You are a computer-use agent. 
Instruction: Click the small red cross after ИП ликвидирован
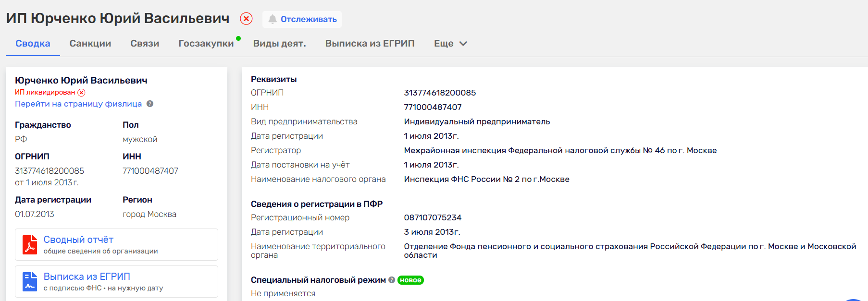point(82,93)
